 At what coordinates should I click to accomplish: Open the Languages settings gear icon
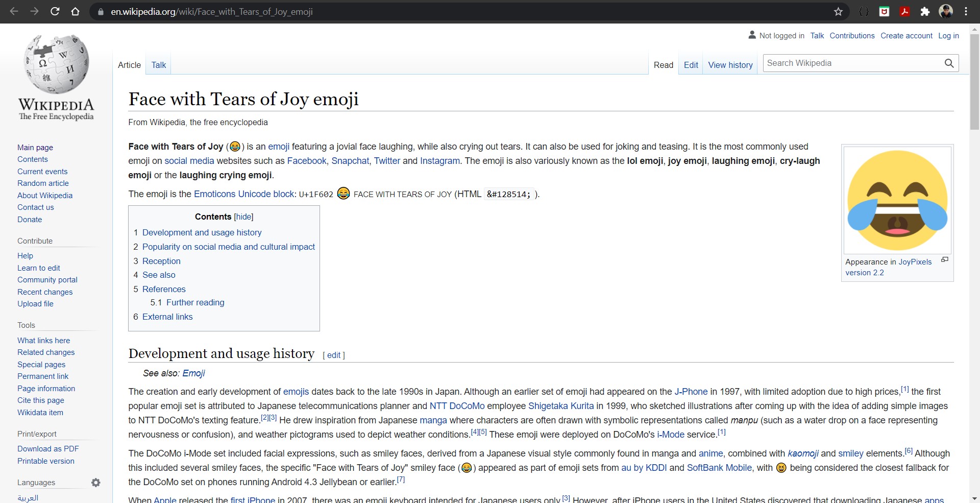point(96,483)
